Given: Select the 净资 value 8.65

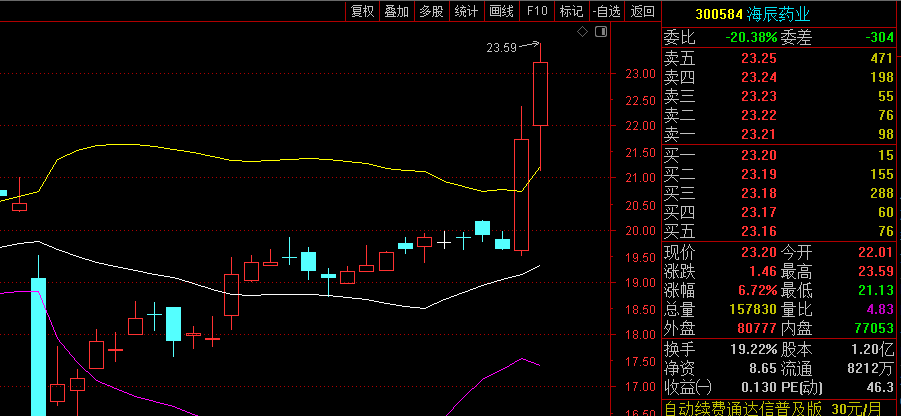Looking at the screenshot, I should coord(763,367).
